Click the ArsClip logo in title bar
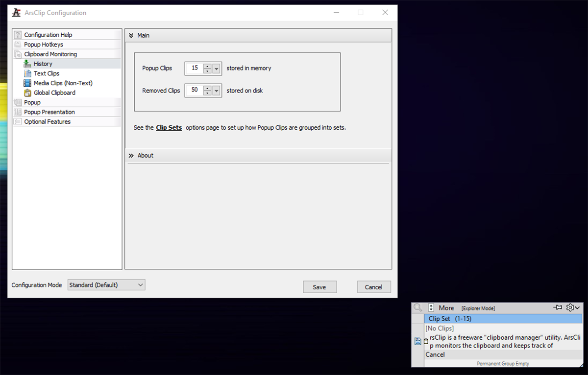588x375 pixels. tap(17, 13)
